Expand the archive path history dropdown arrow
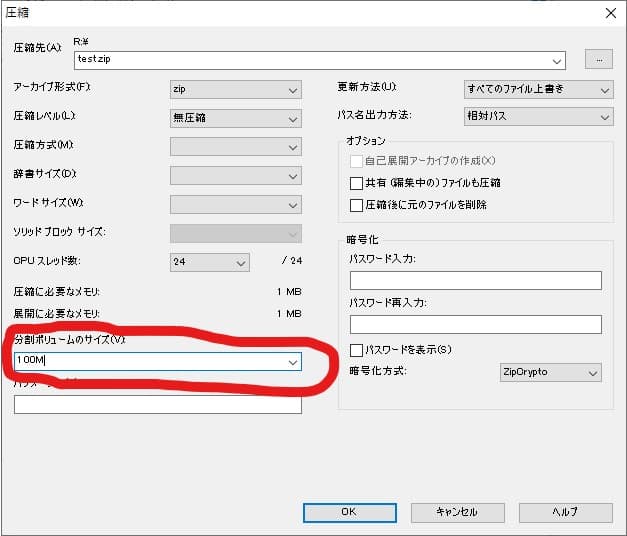627x536 pixels. pos(557,61)
